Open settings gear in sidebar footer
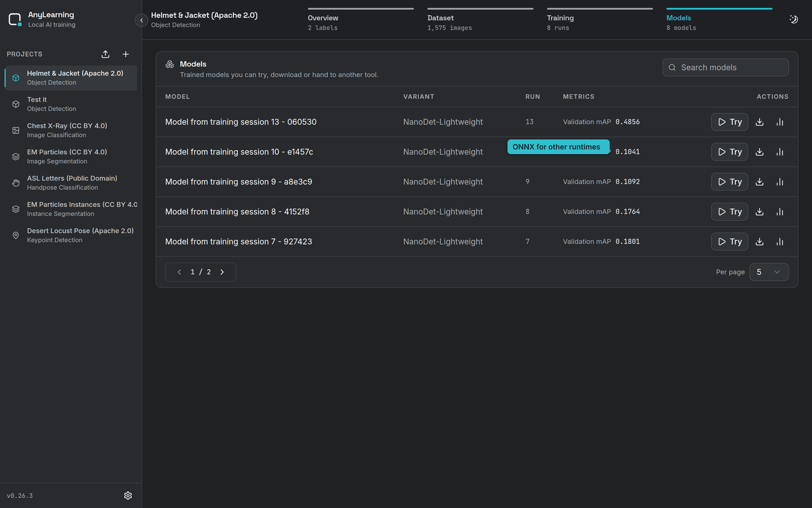Screen dimensions: 812x508 pos(128,495)
